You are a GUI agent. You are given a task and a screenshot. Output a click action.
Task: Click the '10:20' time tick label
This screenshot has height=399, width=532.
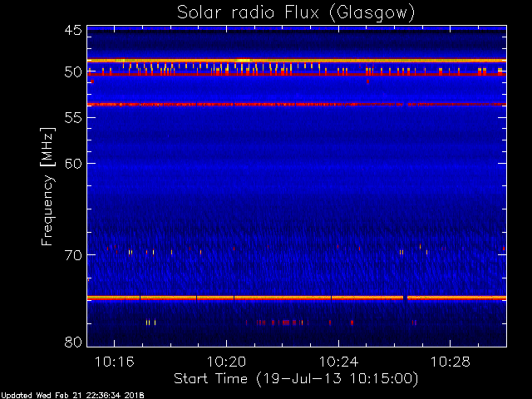pyautogui.click(x=226, y=362)
